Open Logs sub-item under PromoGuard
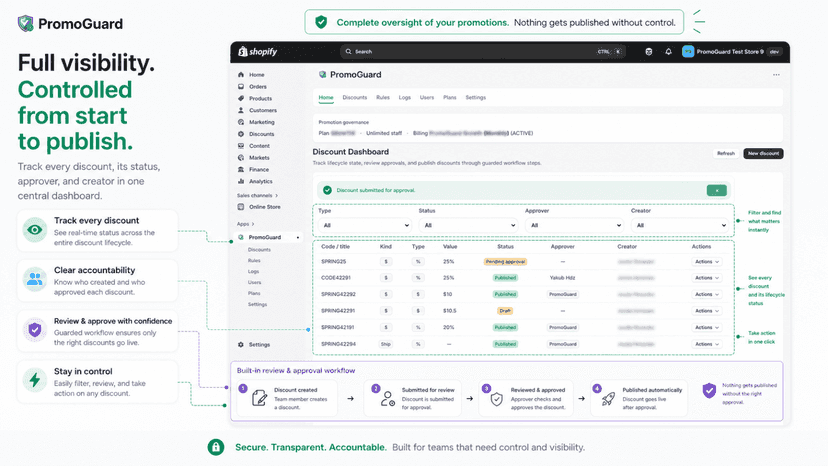828x466 pixels. 253,272
